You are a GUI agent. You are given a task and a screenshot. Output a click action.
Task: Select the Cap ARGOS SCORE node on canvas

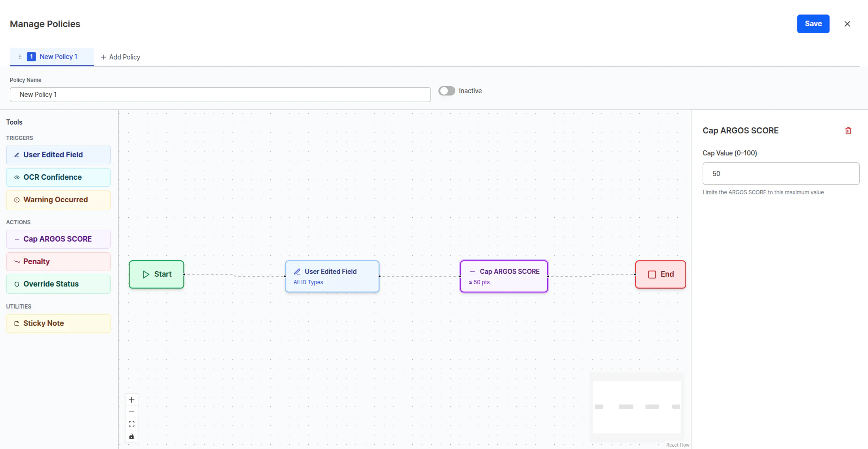(504, 276)
